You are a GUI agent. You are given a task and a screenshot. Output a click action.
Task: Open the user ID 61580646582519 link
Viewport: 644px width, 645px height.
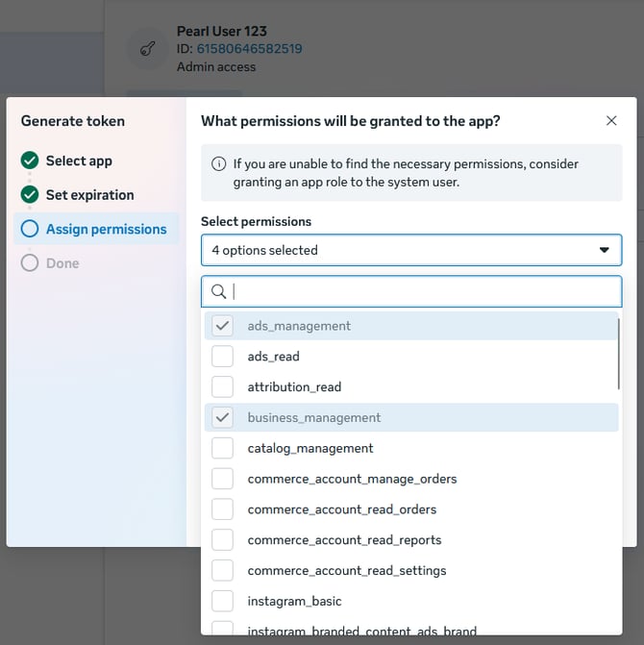(x=249, y=49)
